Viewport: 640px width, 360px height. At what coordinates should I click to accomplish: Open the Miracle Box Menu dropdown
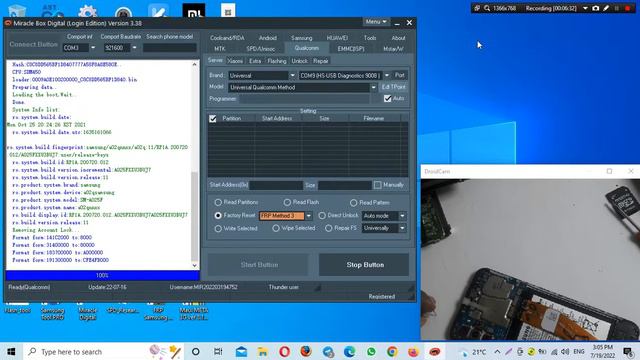pos(376,22)
